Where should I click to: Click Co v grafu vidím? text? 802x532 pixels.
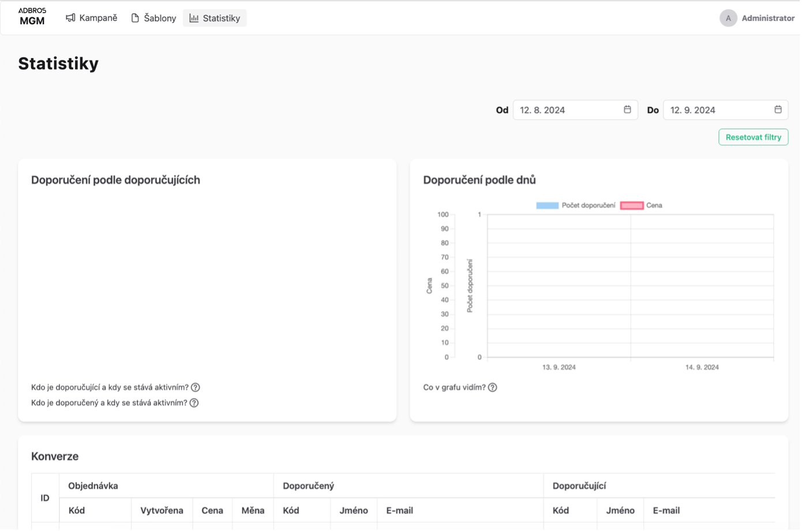[x=455, y=388]
